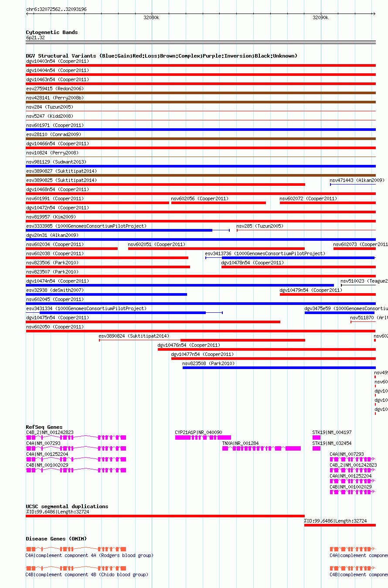
Task: Select esv3333985 (1000GenomesConsortiumPilotProject) label
Action: click(x=86, y=226)
